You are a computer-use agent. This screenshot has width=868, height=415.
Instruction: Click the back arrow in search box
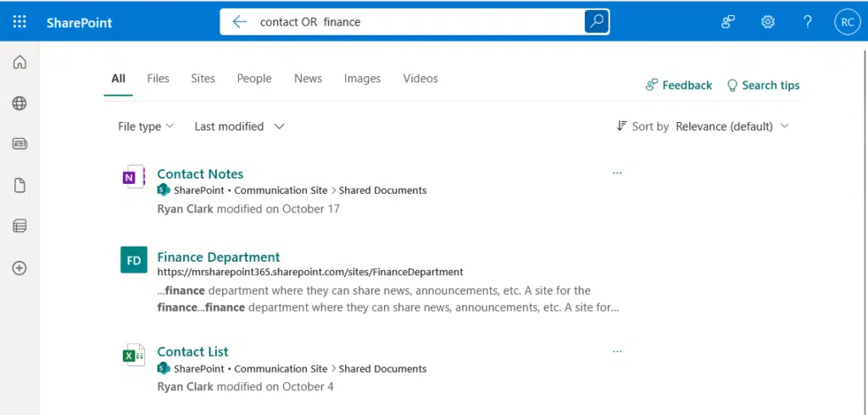click(239, 21)
